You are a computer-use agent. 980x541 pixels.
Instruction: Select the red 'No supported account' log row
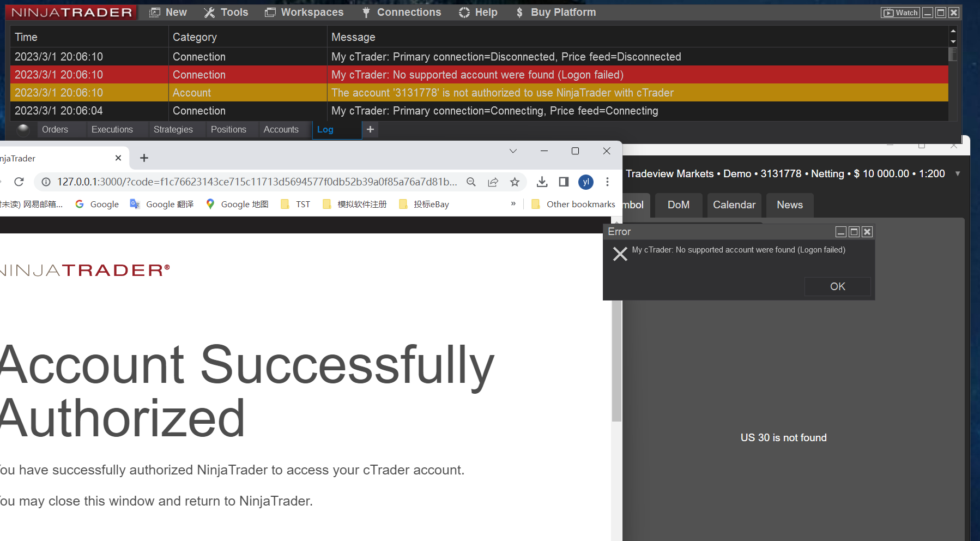tap(479, 75)
